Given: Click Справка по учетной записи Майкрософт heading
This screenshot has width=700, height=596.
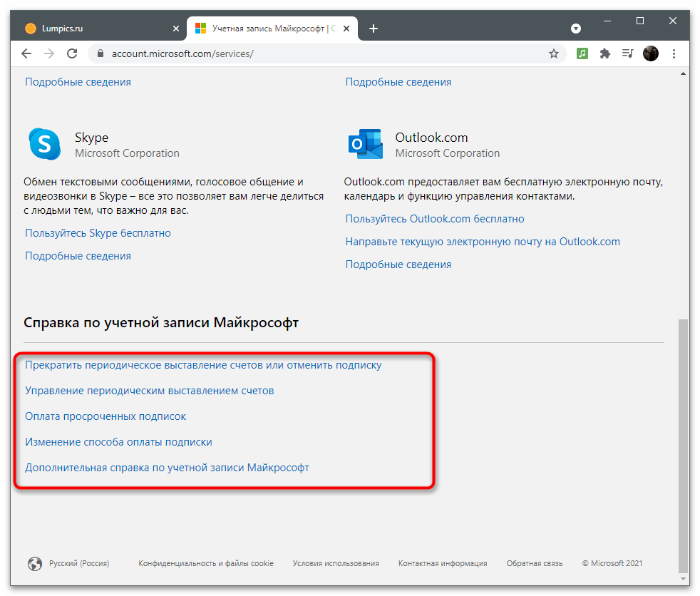Looking at the screenshot, I should coord(161,323).
